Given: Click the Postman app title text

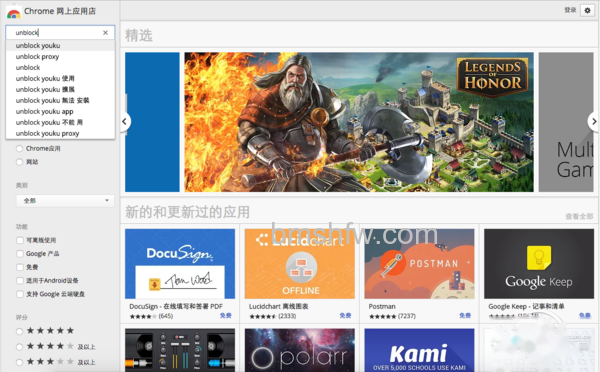Looking at the screenshot, I should coord(382,307).
